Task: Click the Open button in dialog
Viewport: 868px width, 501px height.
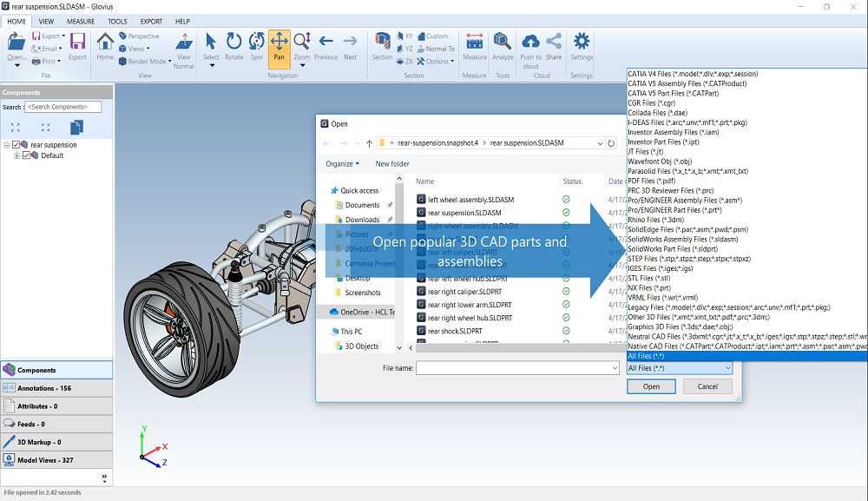Action: pyautogui.click(x=651, y=386)
